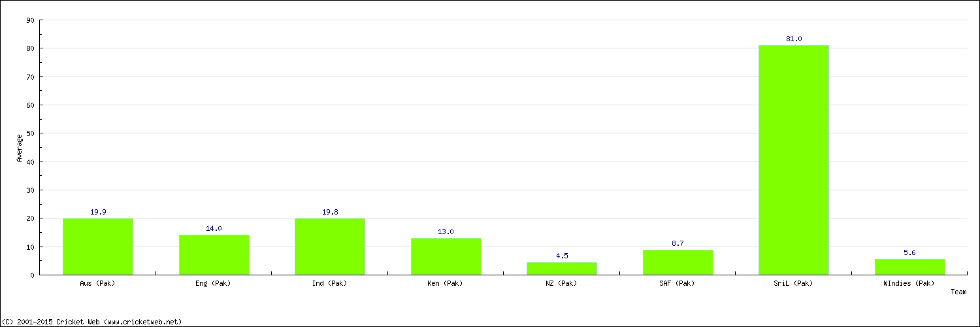
Task: Click the 30 y-axis tick label
Action: pyautogui.click(x=30, y=190)
